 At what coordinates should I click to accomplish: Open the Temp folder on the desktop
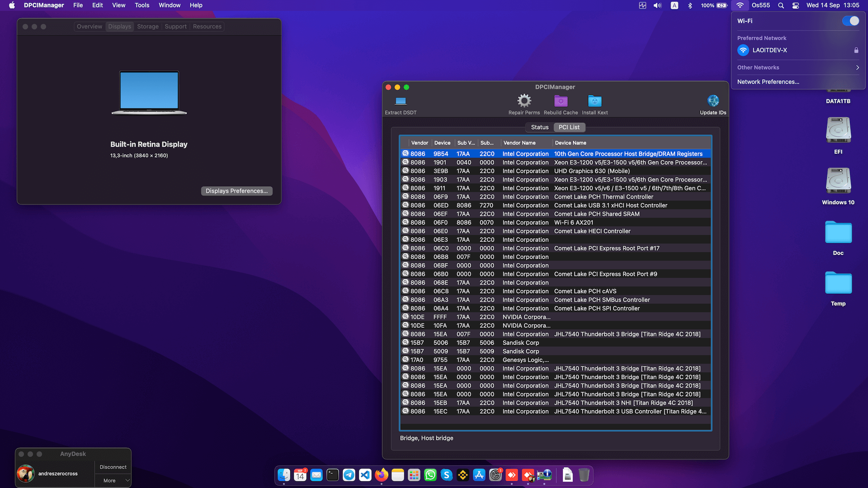(x=838, y=283)
